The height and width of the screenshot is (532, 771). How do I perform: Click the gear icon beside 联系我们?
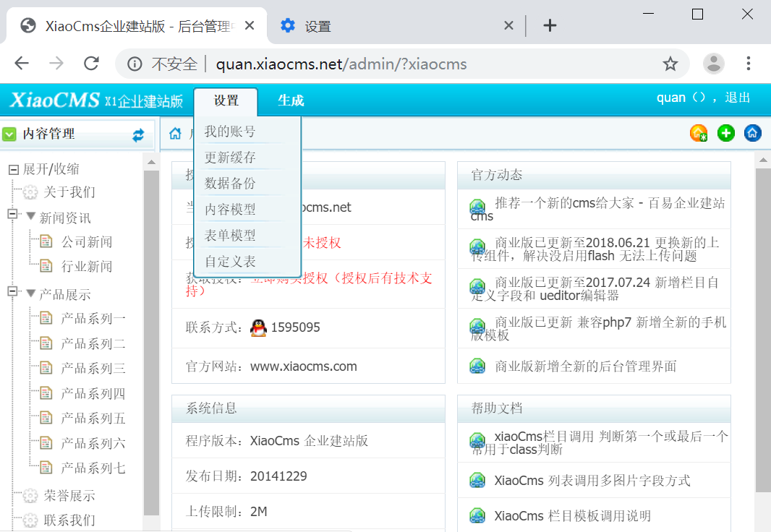[x=30, y=520]
